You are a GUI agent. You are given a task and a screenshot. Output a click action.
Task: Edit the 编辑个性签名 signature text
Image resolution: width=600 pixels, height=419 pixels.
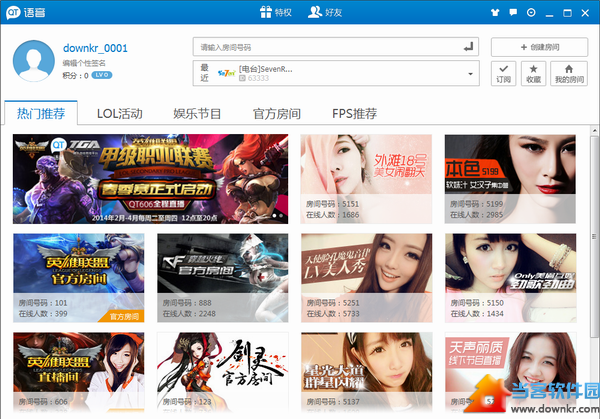(84, 63)
